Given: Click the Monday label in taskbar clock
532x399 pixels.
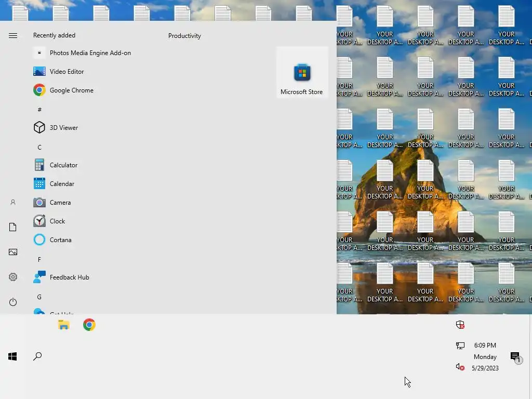Looking at the screenshot, I should point(485,357).
